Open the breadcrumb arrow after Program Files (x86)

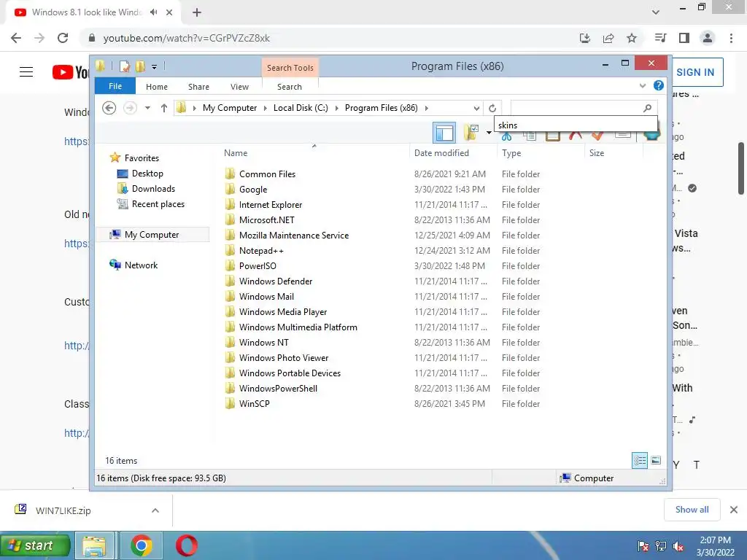click(x=426, y=108)
